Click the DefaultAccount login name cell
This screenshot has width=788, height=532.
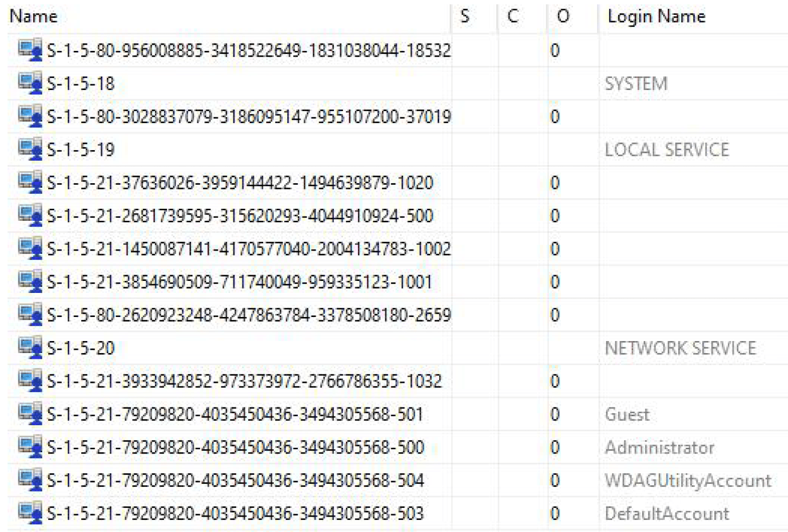pyautogui.click(x=667, y=514)
